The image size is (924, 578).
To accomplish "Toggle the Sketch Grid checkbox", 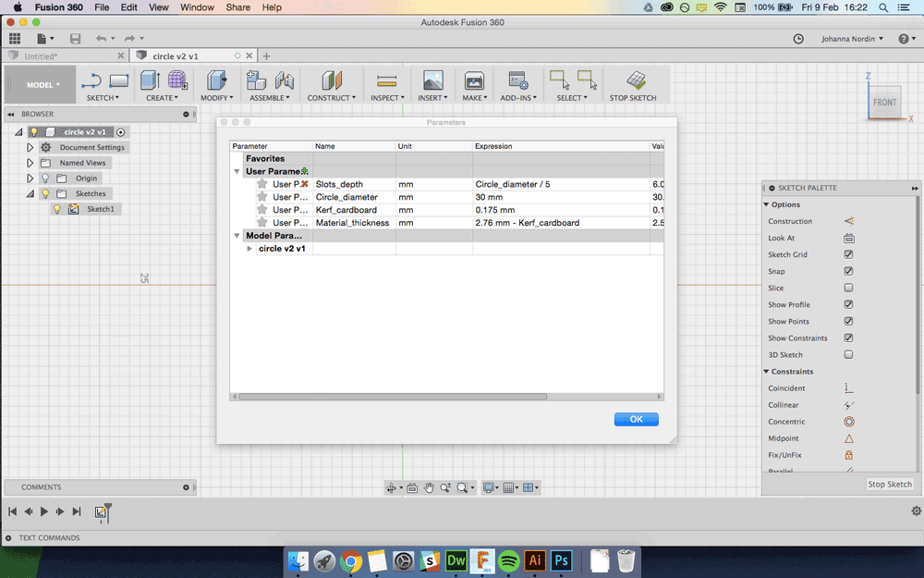I will 848,255.
